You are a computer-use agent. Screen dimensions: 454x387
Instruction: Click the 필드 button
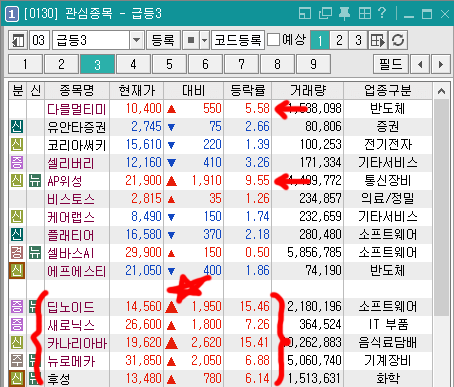(x=391, y=64)
